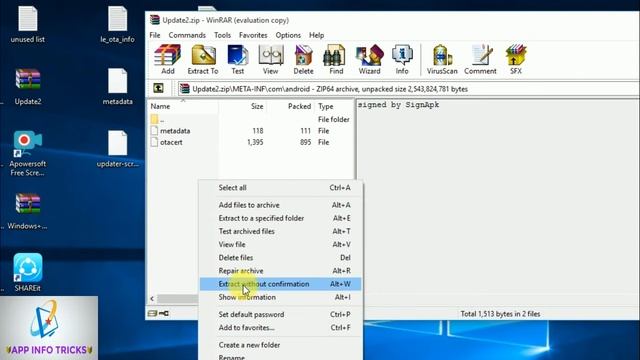This screenshot has height=360, width=640.
Task: Click the Add toolbar icon
Action: (167, 60)
